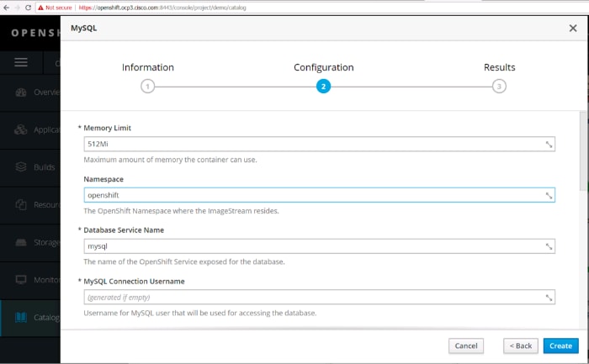Click the Namespace label
The image size is (589, 364).
(x=103, y=179)
